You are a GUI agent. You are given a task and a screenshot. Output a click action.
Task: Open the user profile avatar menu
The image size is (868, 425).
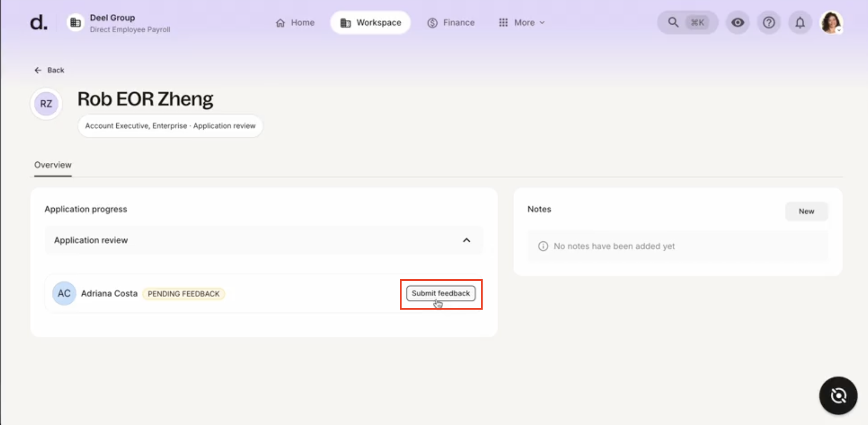(831, 23)
